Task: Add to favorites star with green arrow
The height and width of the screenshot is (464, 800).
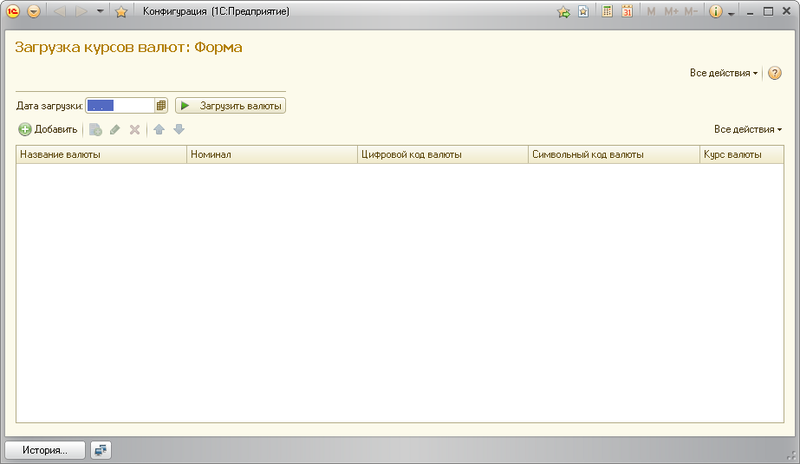Action: (x=563, y=12)
